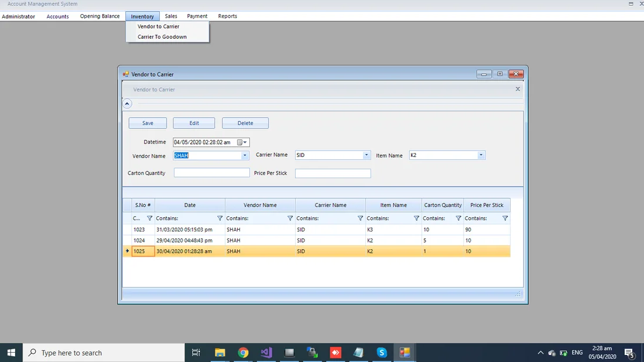
Task: Click the K3 item name cell
Action: 393,230
